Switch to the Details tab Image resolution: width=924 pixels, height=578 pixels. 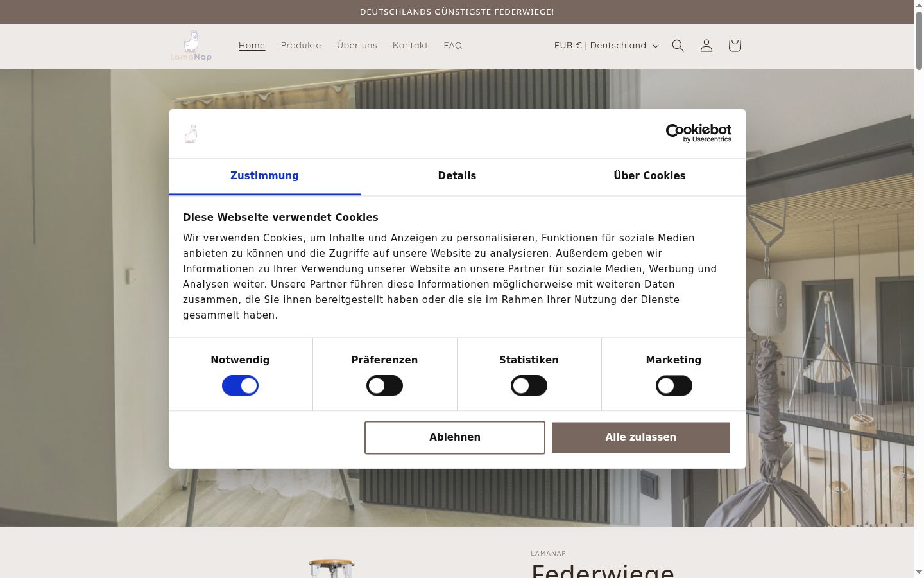[457, 176]
